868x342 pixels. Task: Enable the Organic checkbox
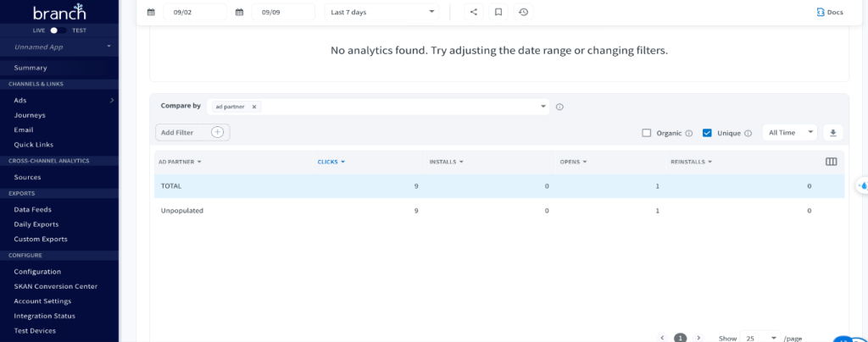tap(647, 133)
